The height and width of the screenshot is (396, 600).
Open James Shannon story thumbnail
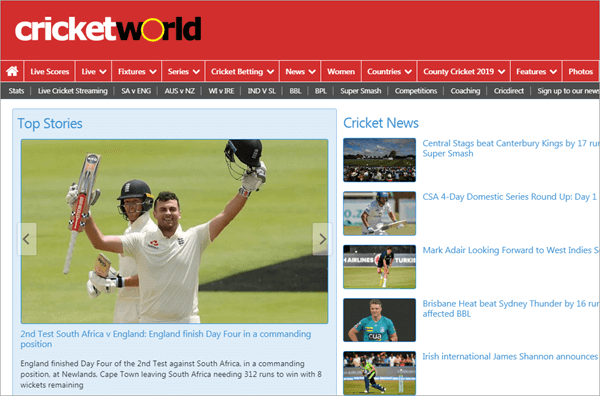(379, 373)
